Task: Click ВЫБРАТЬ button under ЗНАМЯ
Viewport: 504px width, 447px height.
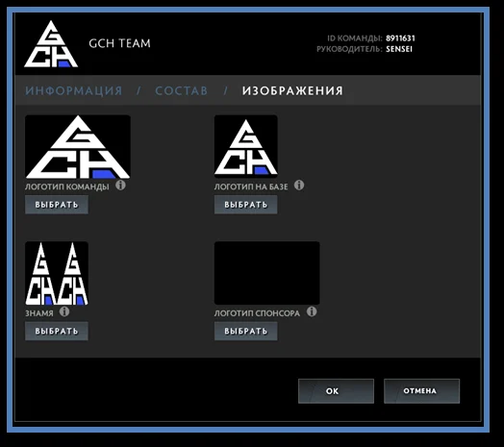Action: (57, 331)
